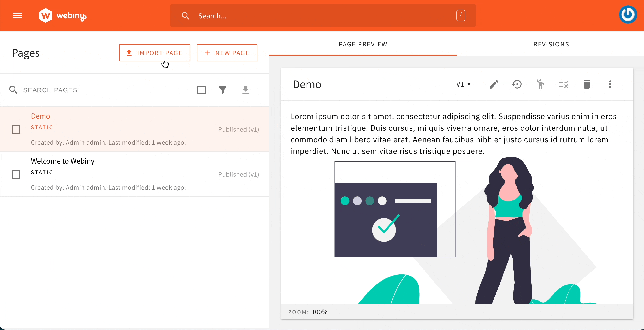Click the download icon in pages list toolbar

245,90
